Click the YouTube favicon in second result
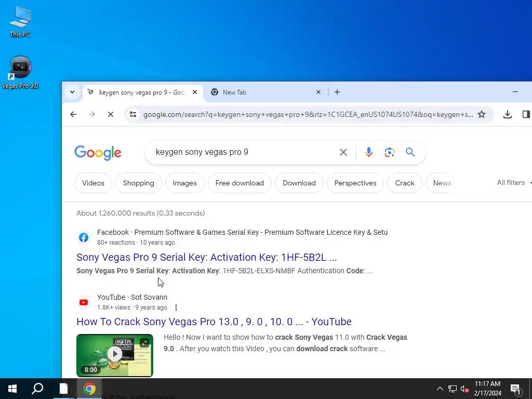Screen dimensions: 532x399 pyautogui.click(x=84, y=302)
